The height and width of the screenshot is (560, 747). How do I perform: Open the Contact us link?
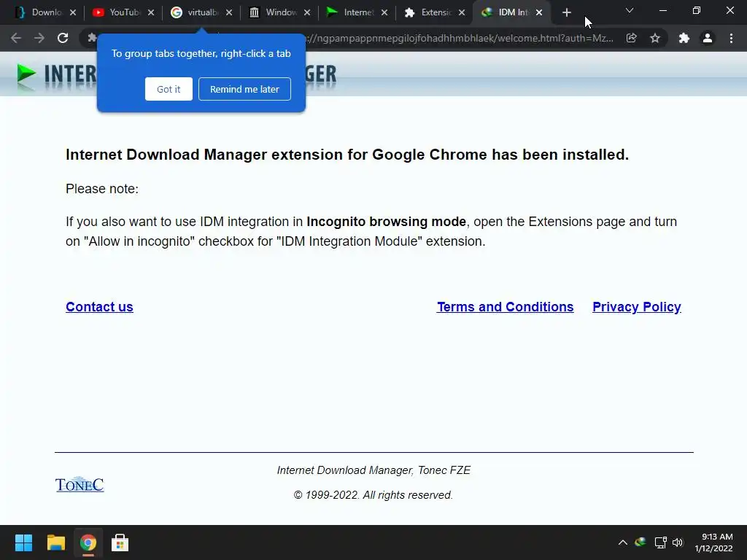coord(99,307)
